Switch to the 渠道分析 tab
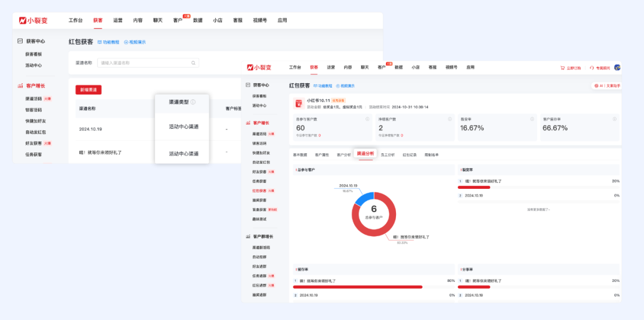Image resolution: width=644 pixels, height=320 pixels. point(365,154)
